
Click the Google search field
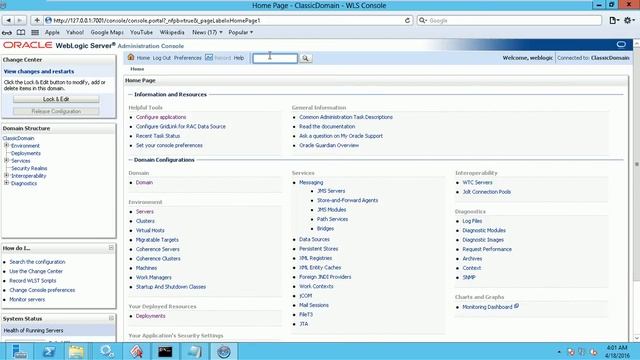point(509,20)
